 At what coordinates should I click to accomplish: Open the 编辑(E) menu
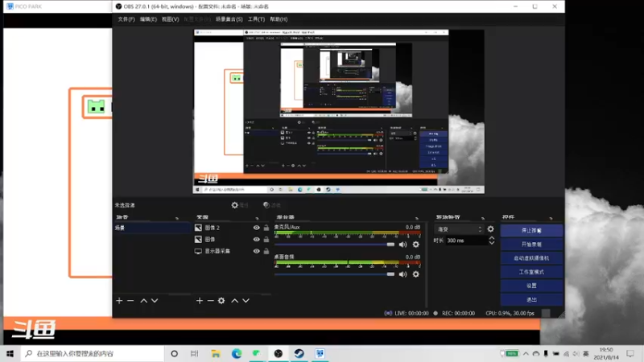[148, 19]
